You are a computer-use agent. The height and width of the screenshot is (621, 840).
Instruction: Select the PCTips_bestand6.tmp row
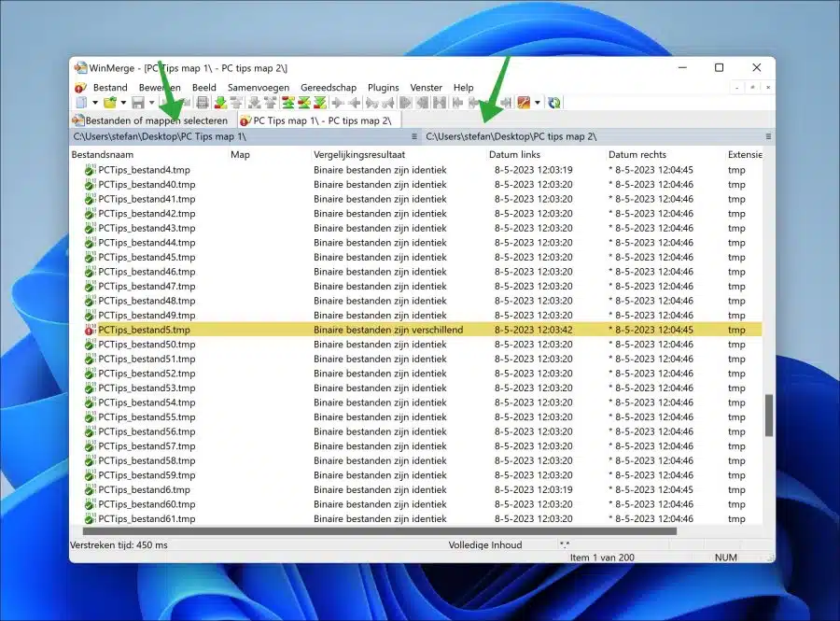(x=415, y=489)
